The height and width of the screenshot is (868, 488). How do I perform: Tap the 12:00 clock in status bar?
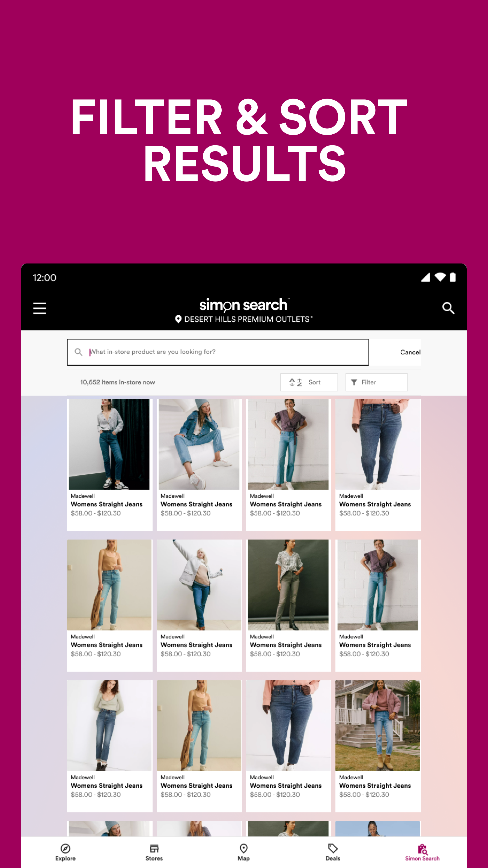point(44,278)
